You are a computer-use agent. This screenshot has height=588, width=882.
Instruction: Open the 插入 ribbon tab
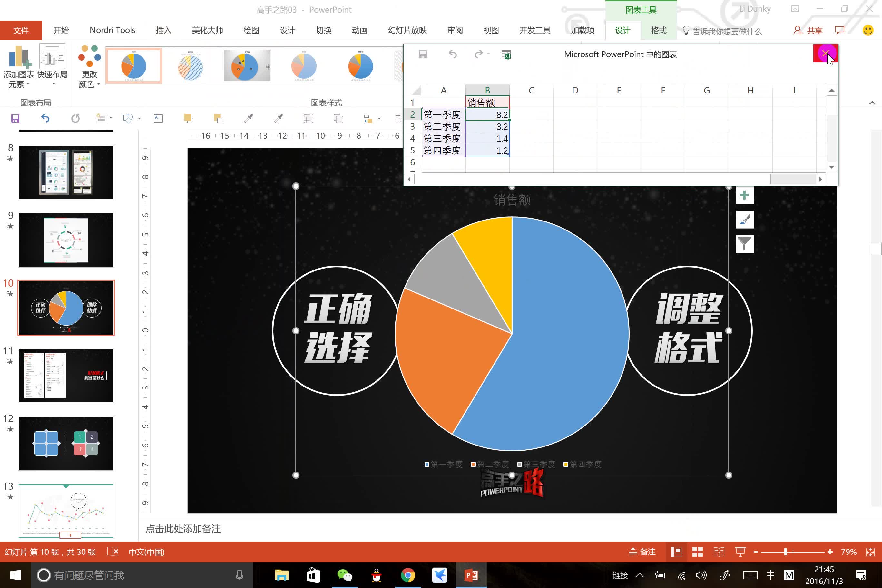163,30
